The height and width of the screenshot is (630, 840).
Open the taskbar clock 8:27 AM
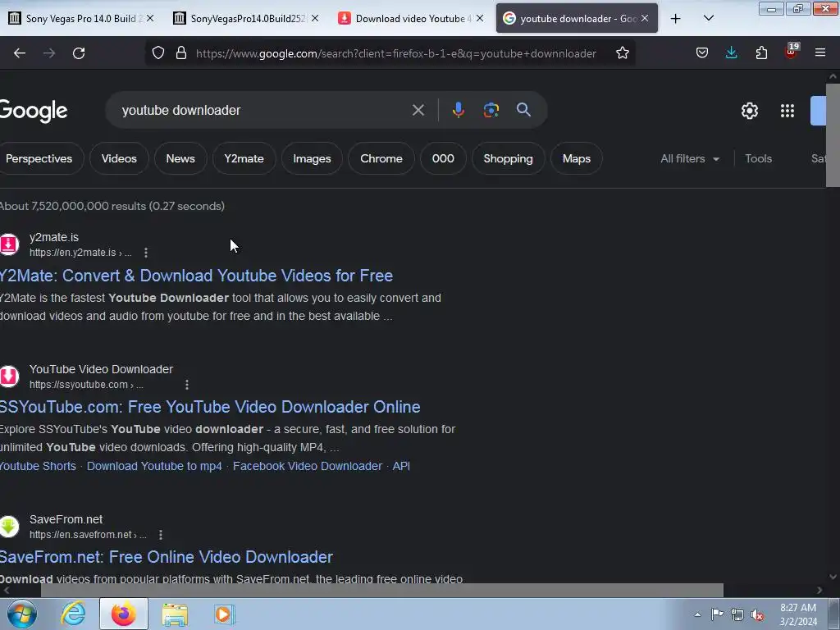tap(798, 614)
